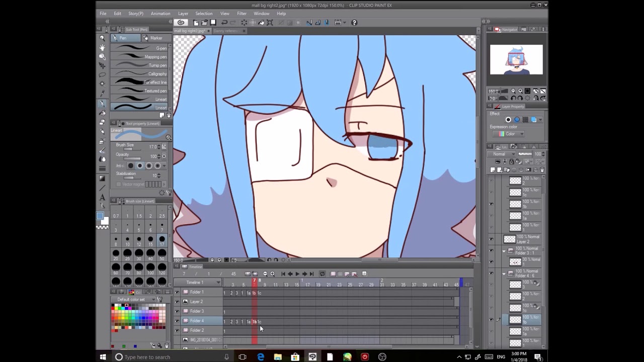Screen dimensions: 644x362
Task: Open the Animation menu
Action: [x=160, y=14]
